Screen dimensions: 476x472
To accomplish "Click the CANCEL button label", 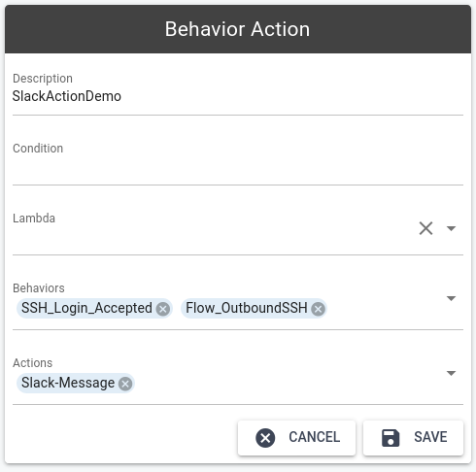I will 314,437.
